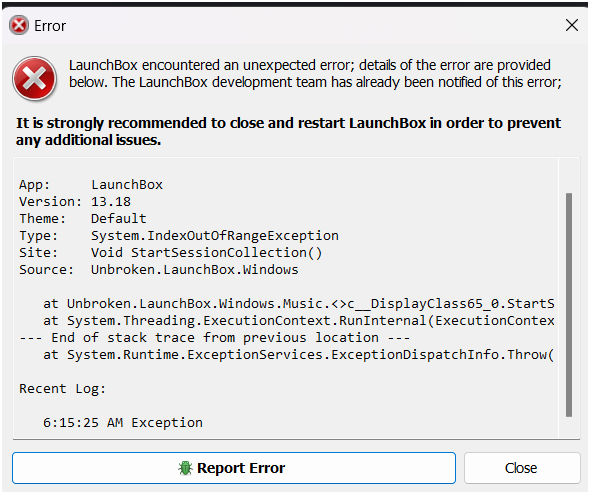Click the Recent Log heading text
This screenshot has height=494, width=590.
pyautogui.click(x=62, y=389)
